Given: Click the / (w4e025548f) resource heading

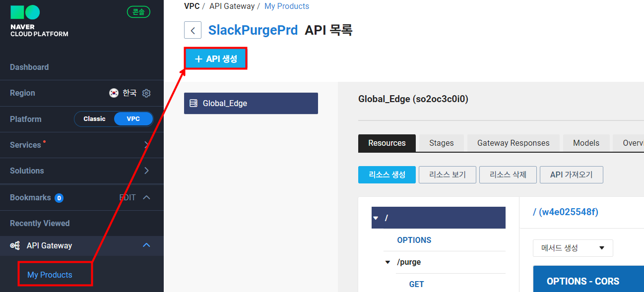Looking at the screenshot, I should [566, 212].
